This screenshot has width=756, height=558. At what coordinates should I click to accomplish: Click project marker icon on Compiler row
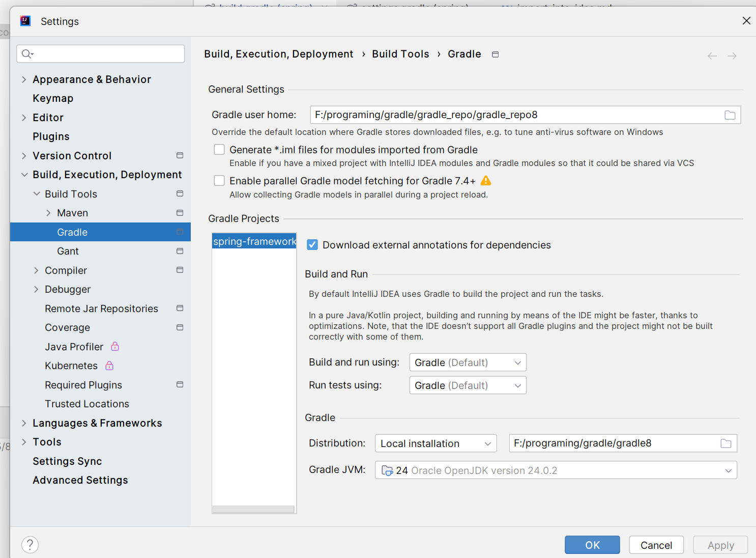[x=180, y=270]
